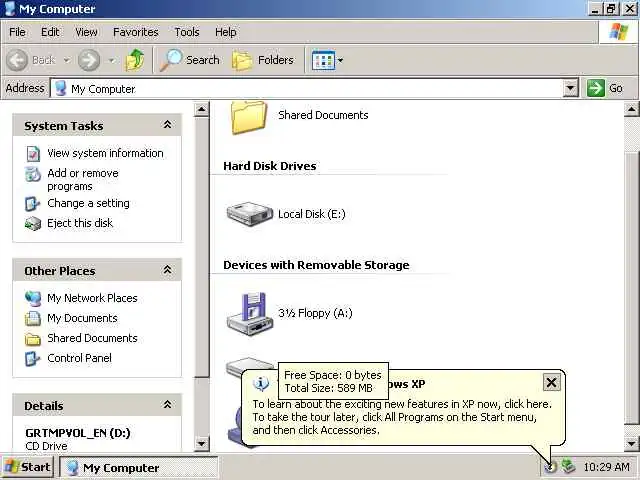Click main pane scroll down arrow

click(x=631, y=443)
